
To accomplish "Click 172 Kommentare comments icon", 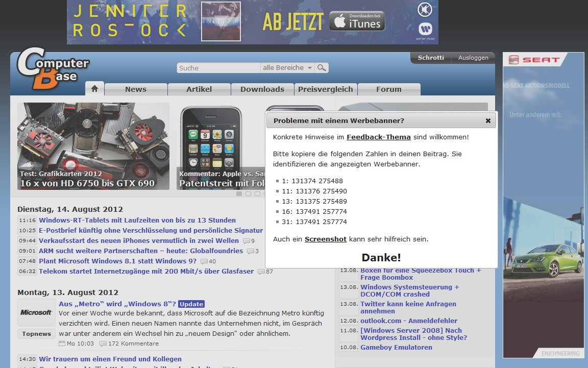I will pyautogui.click(x=103, y=344).
